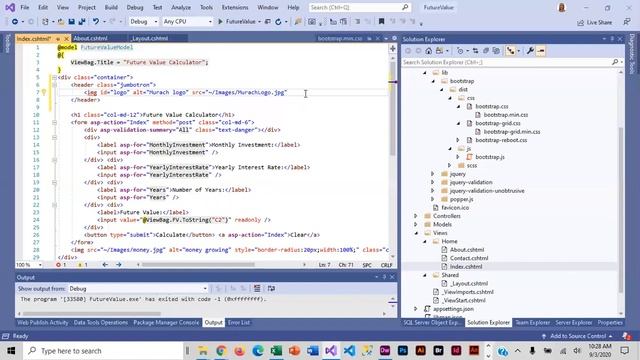Select Index.cshtml in Solution Explorer
The image size is (640, 360).
(x=466, y=267)
